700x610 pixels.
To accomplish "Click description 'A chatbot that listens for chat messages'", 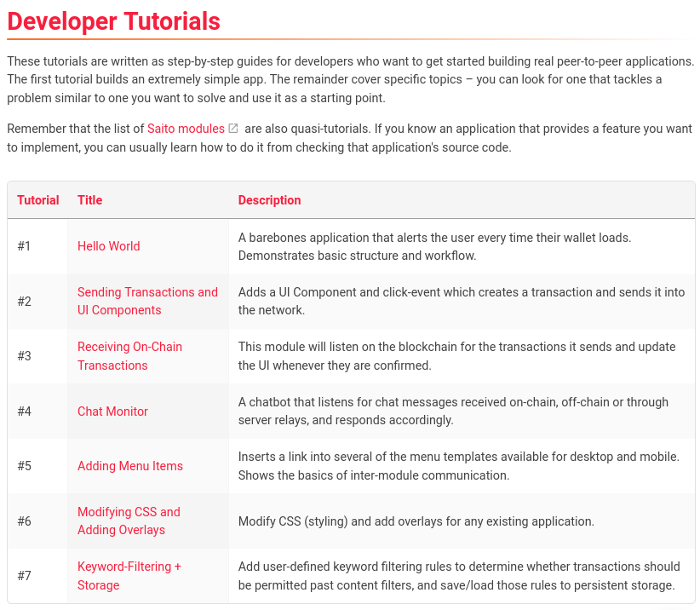I will pyautogui.click(x=453, y=411).
